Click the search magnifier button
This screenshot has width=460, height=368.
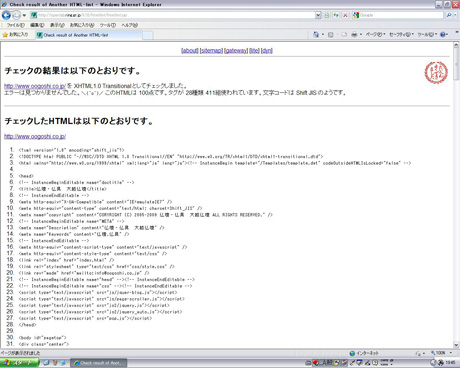(x=449, y=15)
